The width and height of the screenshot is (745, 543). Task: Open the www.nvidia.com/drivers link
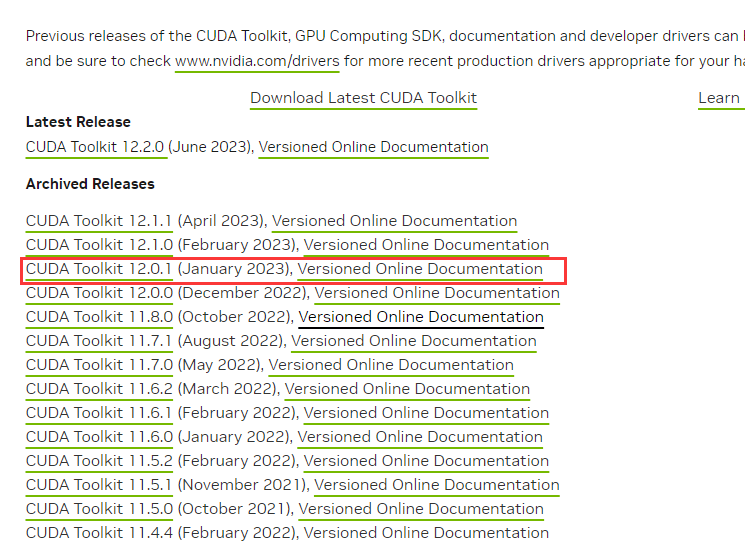(257, 61)
